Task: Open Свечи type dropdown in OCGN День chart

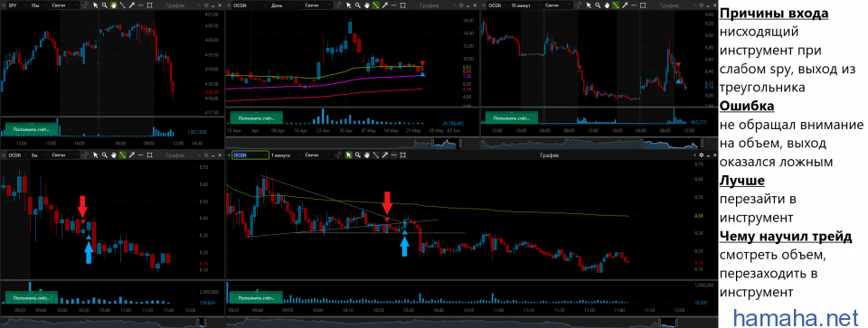Action: pos(317,5)
